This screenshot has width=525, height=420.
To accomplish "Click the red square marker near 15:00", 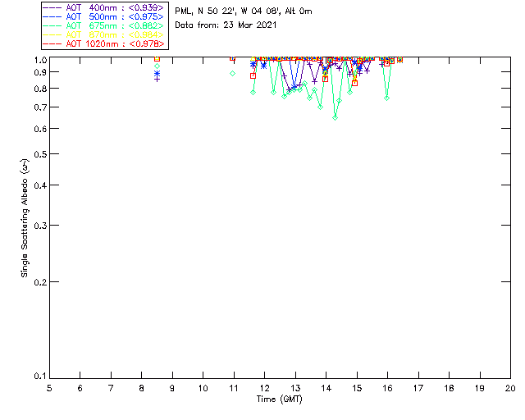I will click(x=355, y=83).
